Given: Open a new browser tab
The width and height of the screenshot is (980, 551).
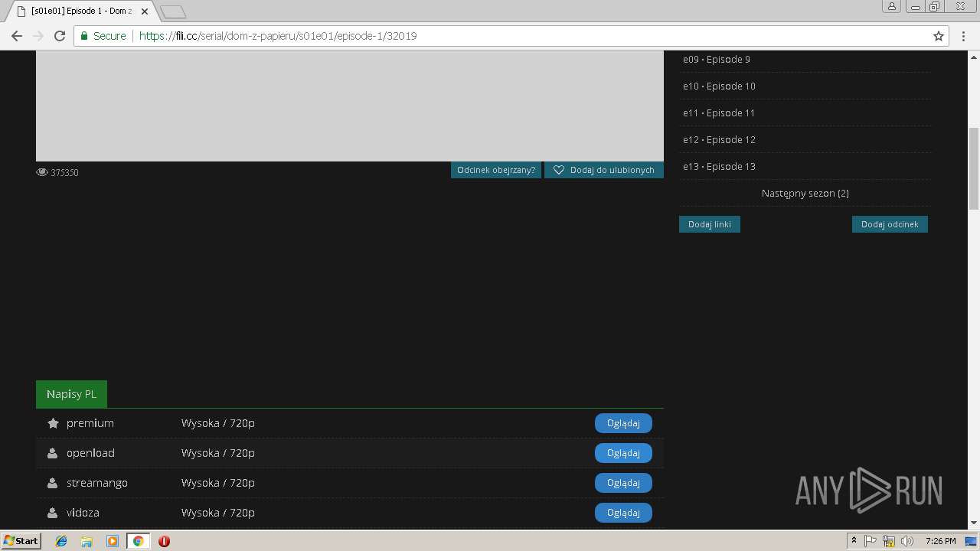Looking at the screenshot, I should 173,11.
